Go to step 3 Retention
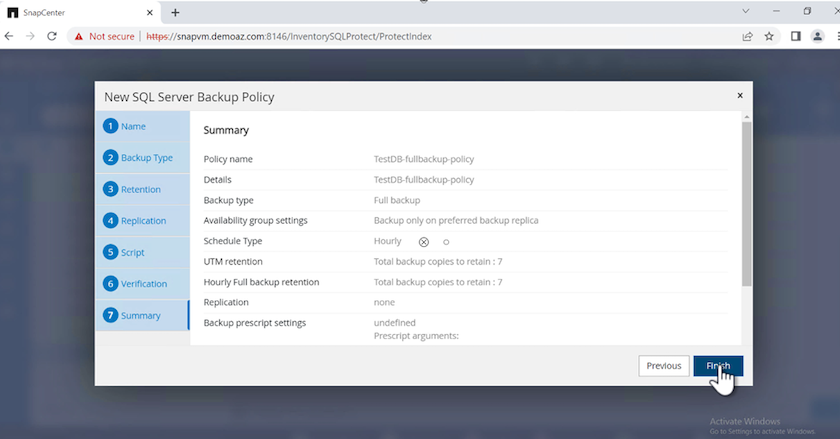Screen dimensions: 840x439 coord(142,189)
